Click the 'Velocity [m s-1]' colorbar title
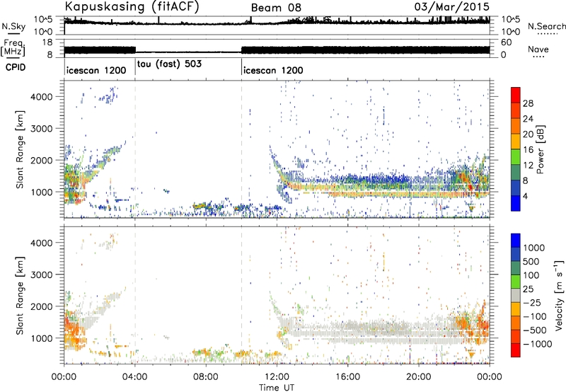The width and height of the screenshot is (566, 392). tap(559, 295)
